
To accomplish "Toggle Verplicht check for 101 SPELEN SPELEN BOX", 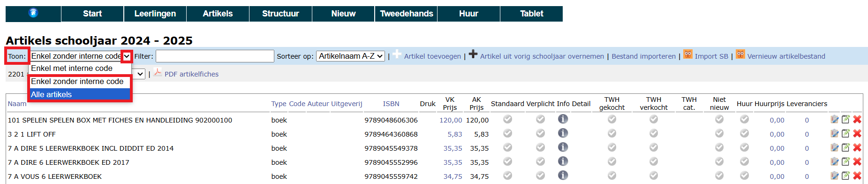I will point(540,120).
